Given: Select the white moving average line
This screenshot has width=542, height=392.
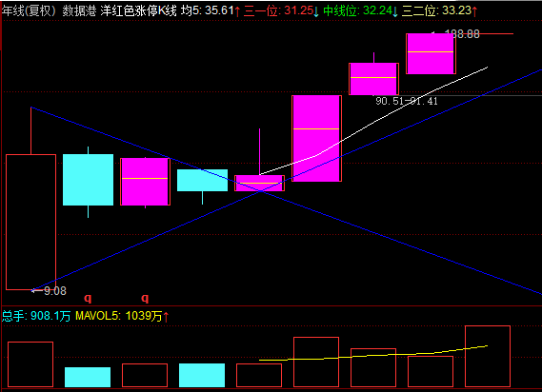Looking at the screenshot, I should tap(373, 122).
